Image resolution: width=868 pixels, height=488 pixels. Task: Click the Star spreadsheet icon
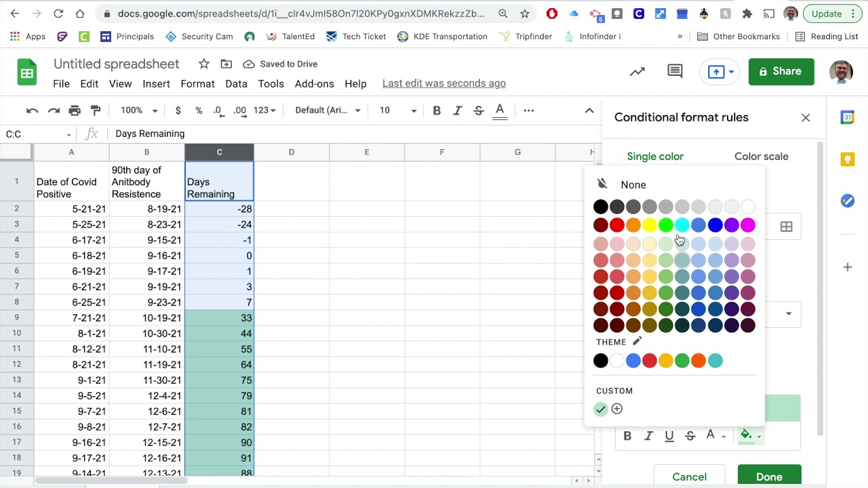coord(204,64)
